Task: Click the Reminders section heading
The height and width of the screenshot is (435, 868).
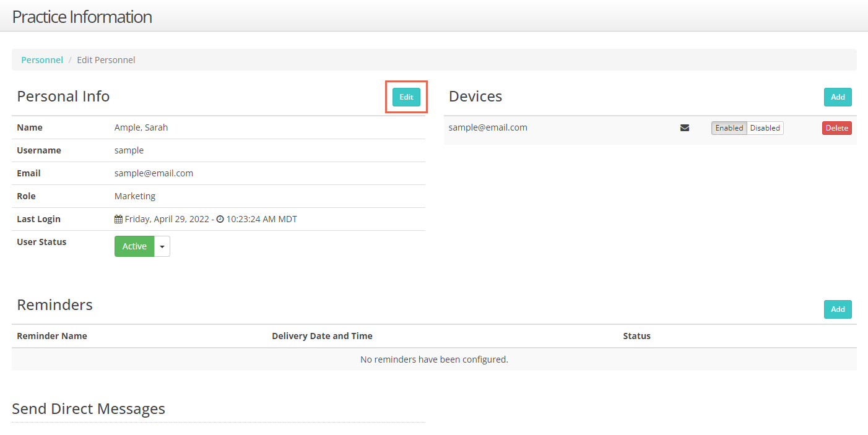Action: [54, 304]
